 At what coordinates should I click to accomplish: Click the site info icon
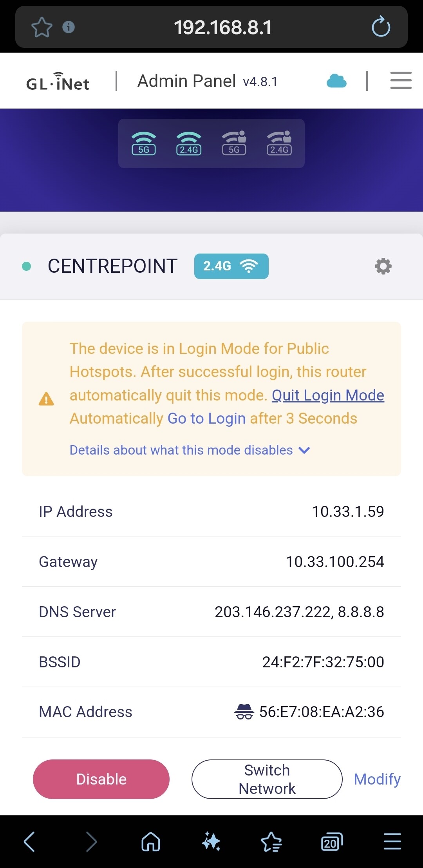tap(69, 27)
